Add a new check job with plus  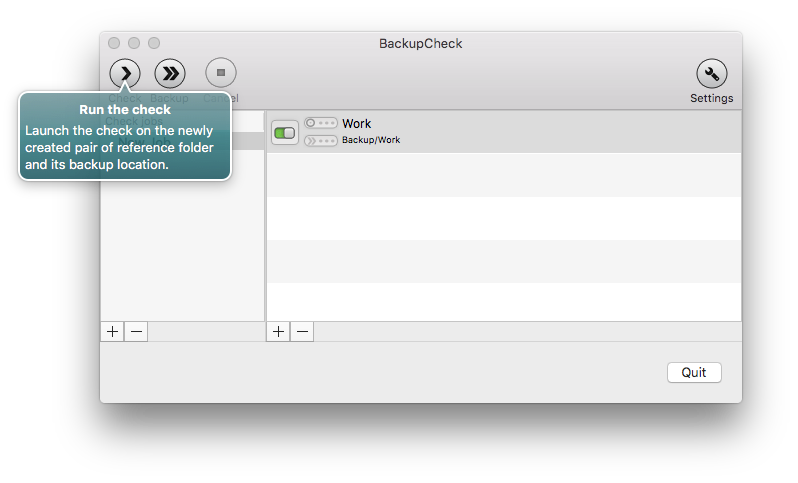point(112,332)
